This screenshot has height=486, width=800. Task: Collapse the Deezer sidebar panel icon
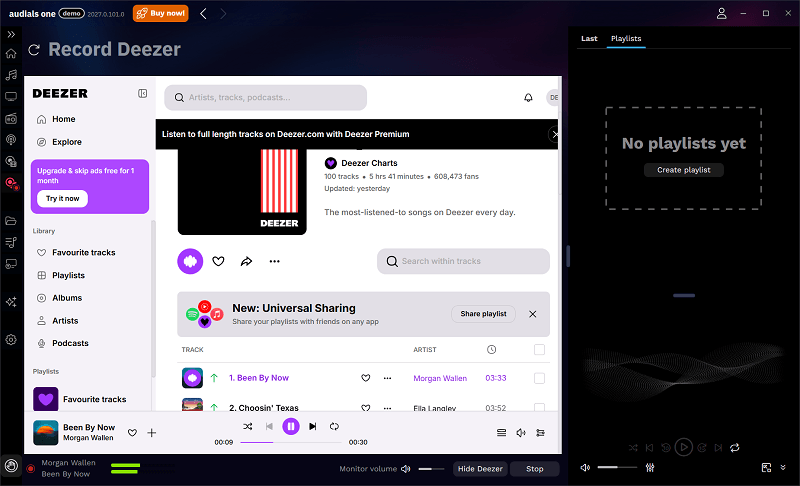[143, 93]
